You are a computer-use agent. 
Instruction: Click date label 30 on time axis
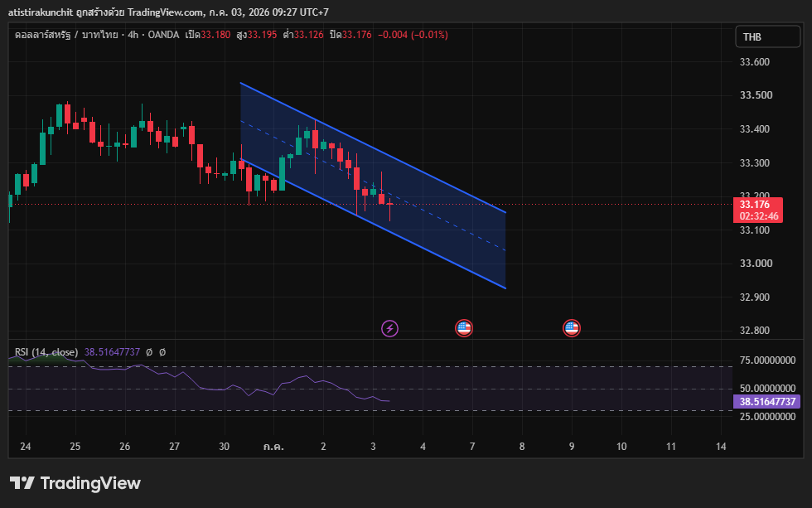[225, 447]
